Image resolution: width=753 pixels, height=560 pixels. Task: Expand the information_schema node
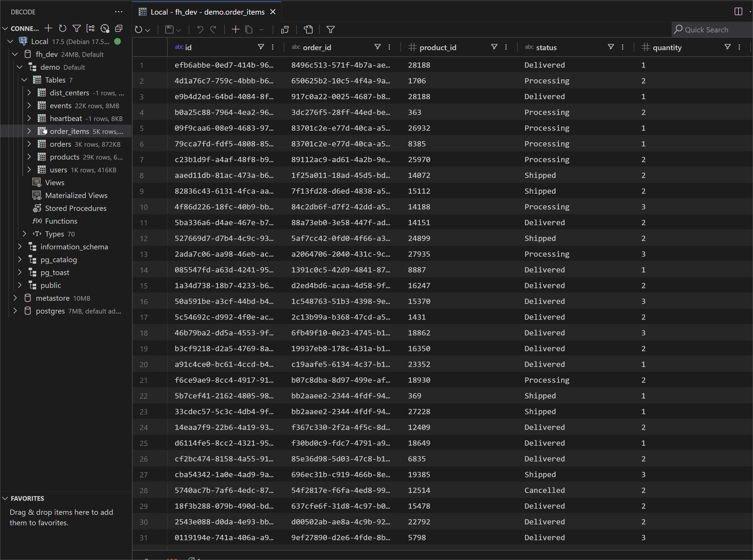[x=20, y=247]
